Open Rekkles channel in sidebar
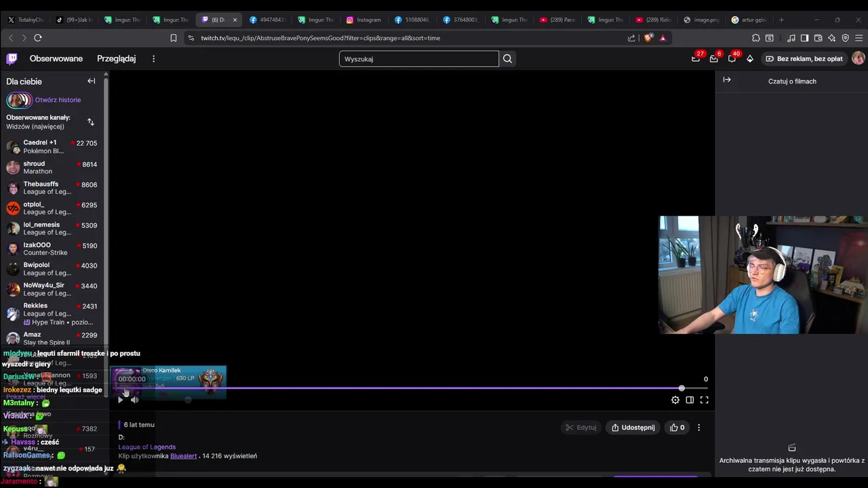 (52, 314)
